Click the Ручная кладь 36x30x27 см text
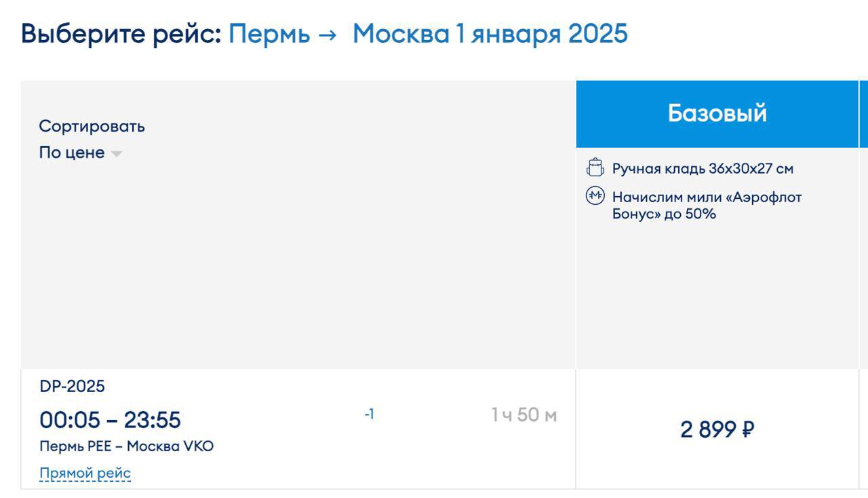The height and width of the screenshot is (498, 868). [x=703, y=168]
